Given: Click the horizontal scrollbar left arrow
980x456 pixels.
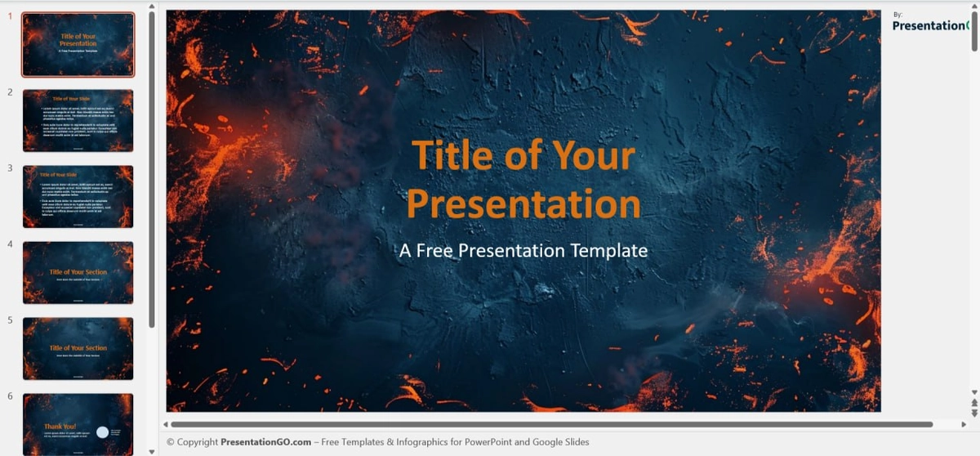Looking at the screenshot, I should (166, 424).
